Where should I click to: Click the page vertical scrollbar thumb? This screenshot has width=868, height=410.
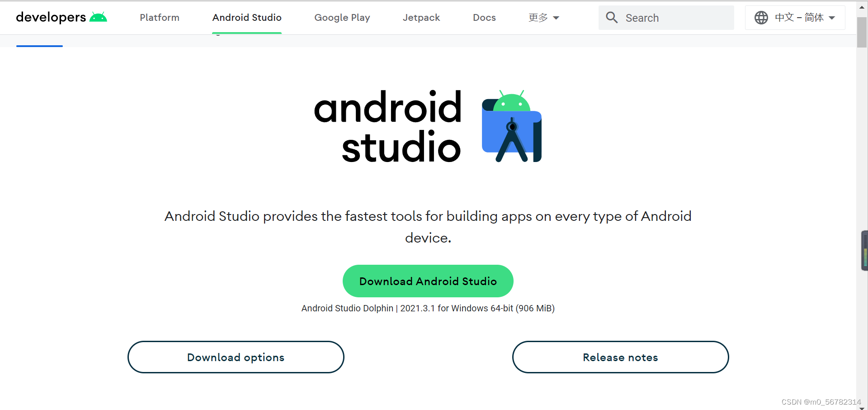pyautogui.click(x=862, y=32)
